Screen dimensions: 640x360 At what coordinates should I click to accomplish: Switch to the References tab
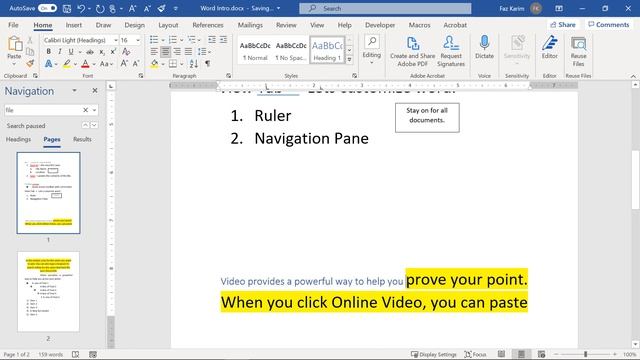(208, 25)
